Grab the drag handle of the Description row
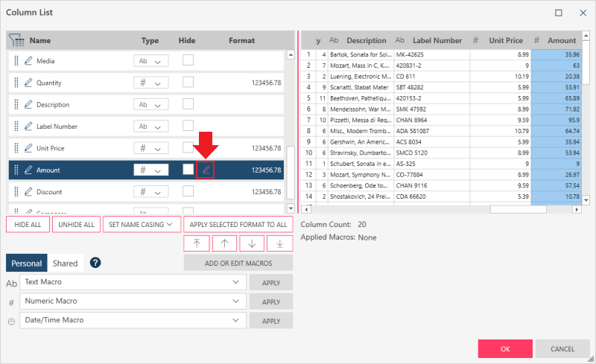Screen dimensions: 596x364 tap(16, 104)
